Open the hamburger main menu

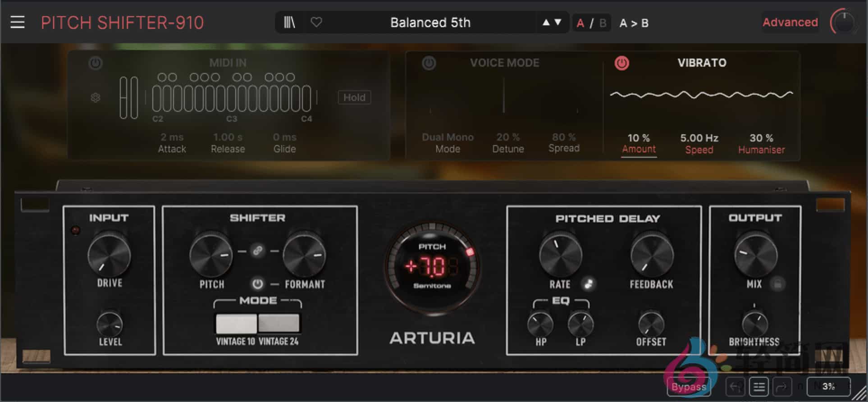18,22
